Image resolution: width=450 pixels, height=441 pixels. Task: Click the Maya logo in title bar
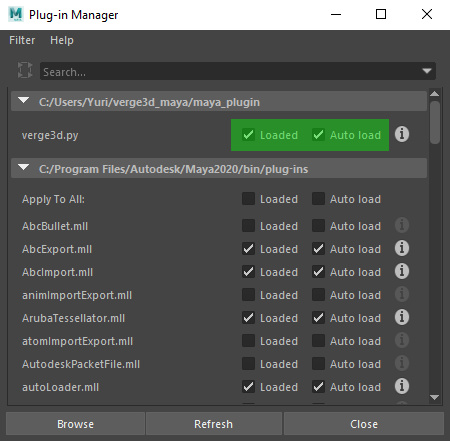click(x=16, y=14)
